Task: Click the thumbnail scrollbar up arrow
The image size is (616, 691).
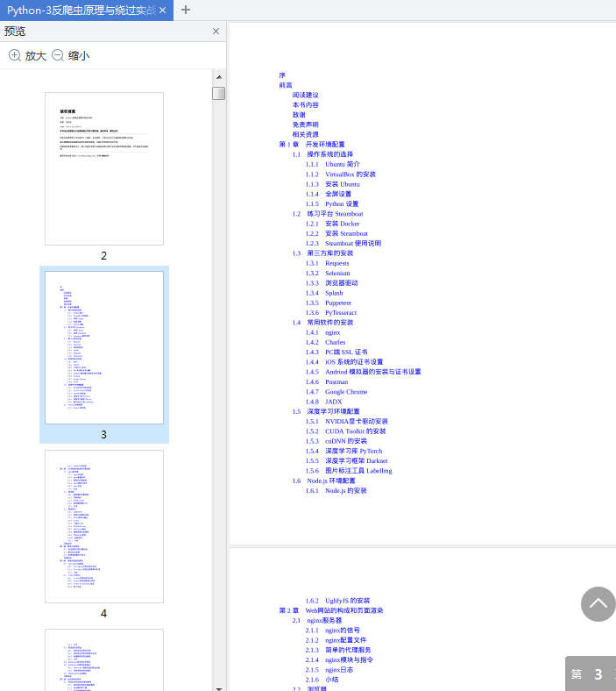Action: coord(219,77)
